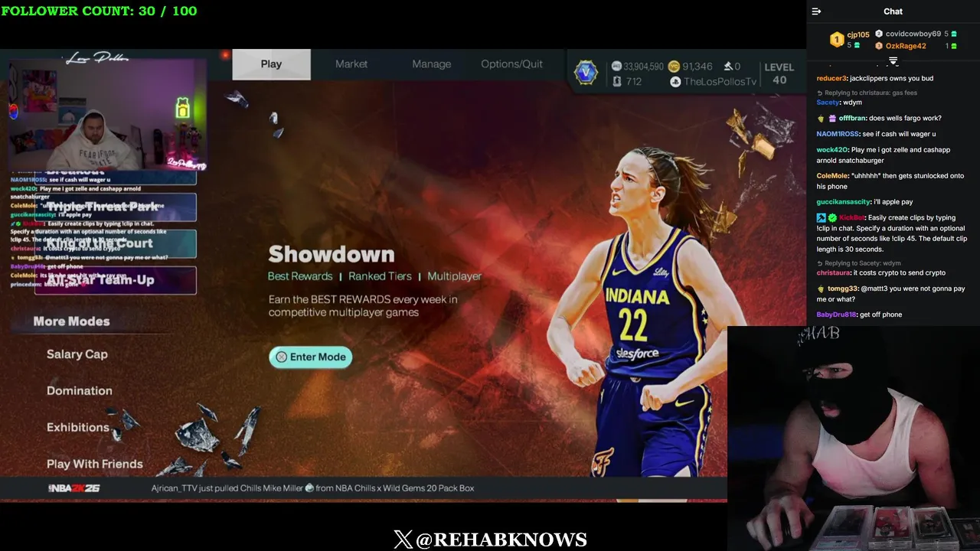
Task: Select the Play tab
Action: (271, 64)
